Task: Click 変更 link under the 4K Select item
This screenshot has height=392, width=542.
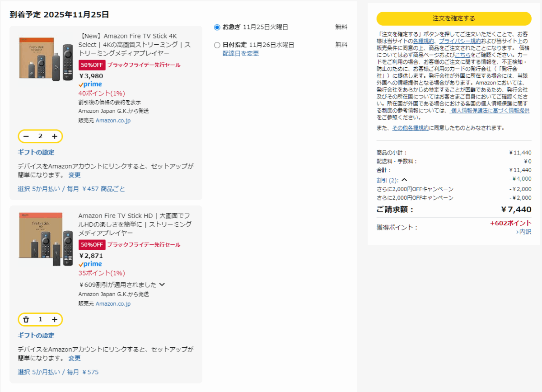Action: pyautogui.click(x=75, y=175)
